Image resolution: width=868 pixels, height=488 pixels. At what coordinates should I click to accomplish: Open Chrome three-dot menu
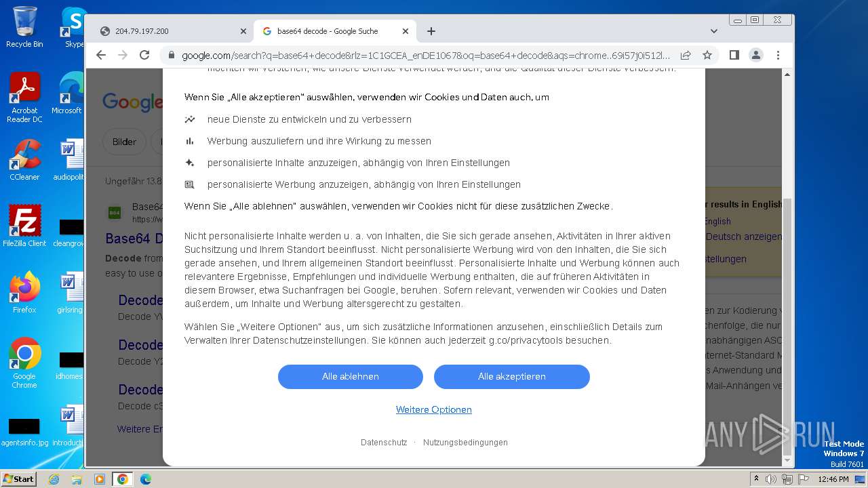(778, 55)
